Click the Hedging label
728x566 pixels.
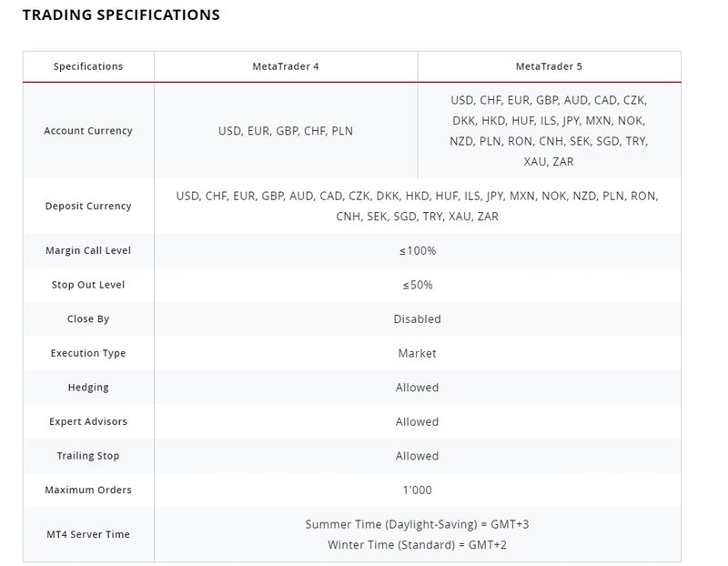point(88,388)
